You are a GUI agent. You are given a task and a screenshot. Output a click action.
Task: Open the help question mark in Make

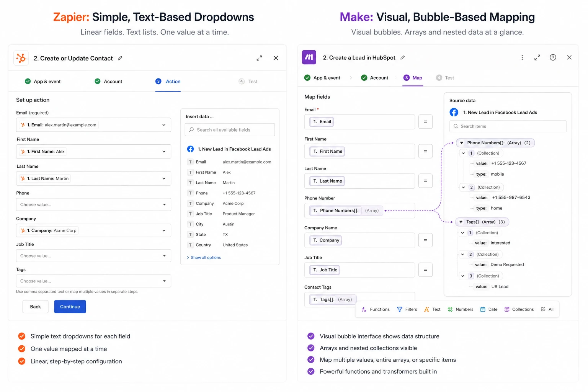[x=553, y=57]
